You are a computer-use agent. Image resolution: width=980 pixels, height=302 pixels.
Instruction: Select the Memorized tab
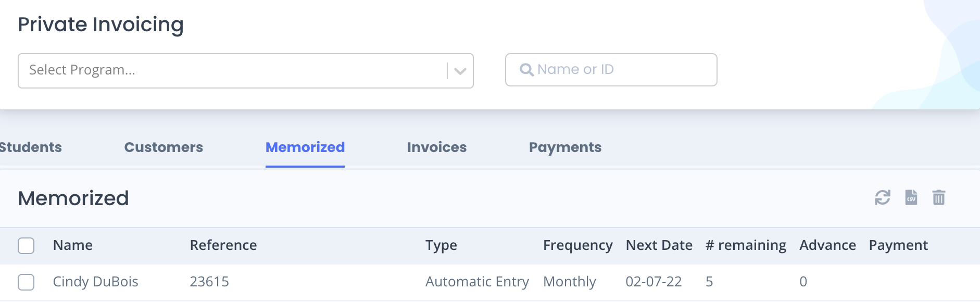[x=305, y=147]
